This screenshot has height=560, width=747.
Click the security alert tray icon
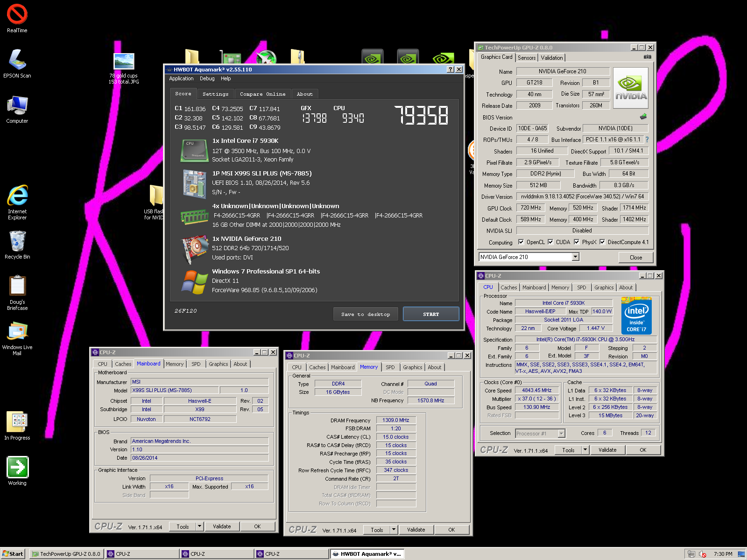pyautogui.click(x=703, y=554)
